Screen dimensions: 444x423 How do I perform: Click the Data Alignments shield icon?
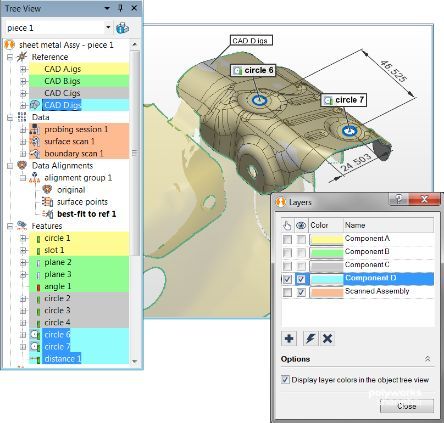tap(22, 165)
